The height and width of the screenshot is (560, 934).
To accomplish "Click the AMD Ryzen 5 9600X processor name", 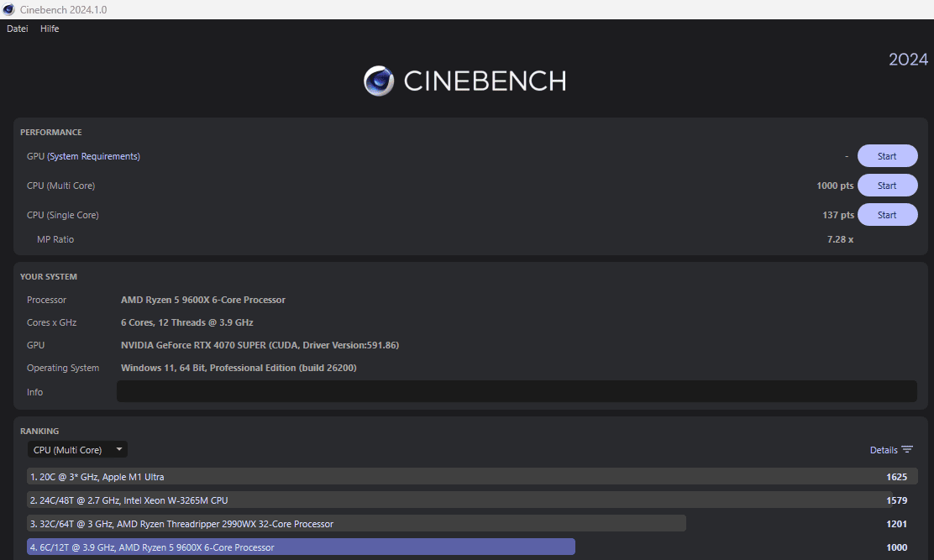I will point(203,300).
